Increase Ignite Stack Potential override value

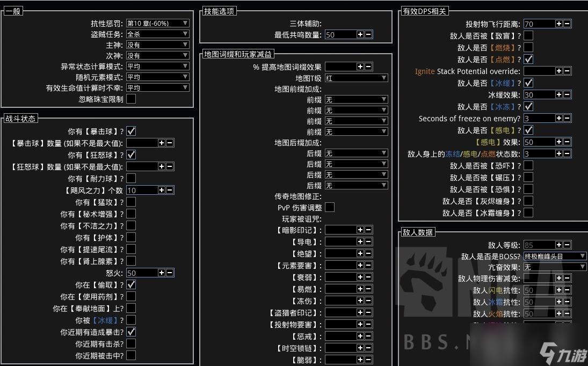coord(559,71)
